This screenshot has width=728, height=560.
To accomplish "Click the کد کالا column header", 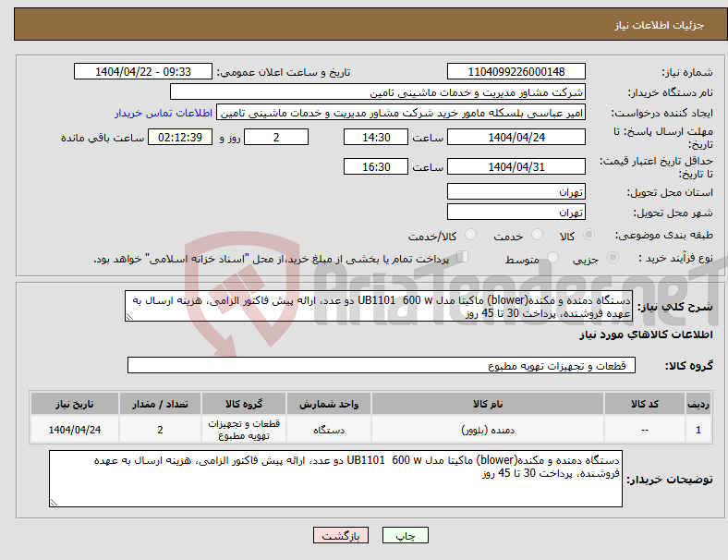I will (645, 404).
